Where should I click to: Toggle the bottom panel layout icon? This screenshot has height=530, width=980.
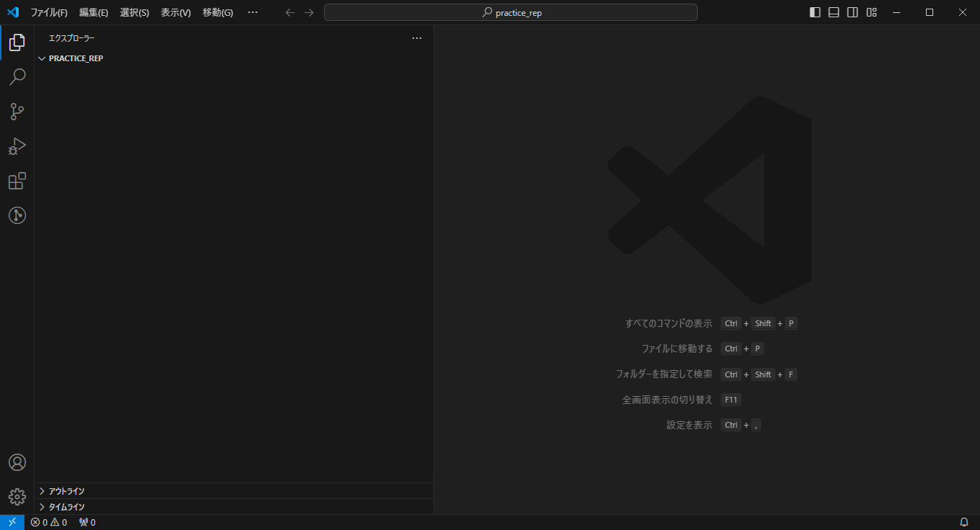coord(834,12)
